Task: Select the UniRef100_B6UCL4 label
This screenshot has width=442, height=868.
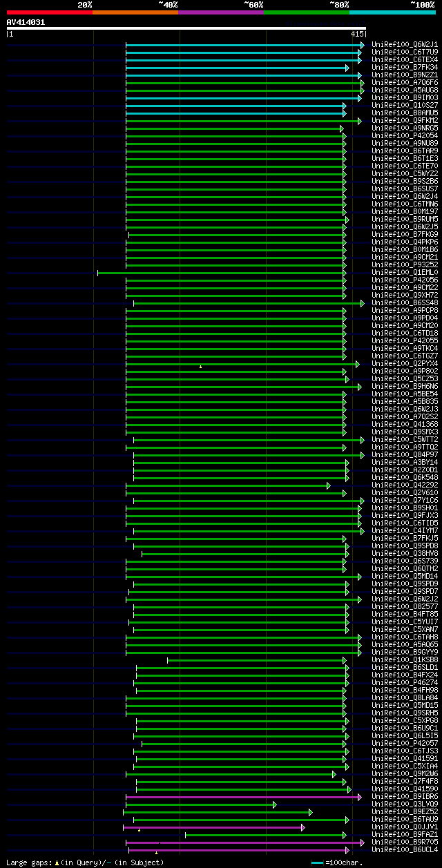Action: 405,849
